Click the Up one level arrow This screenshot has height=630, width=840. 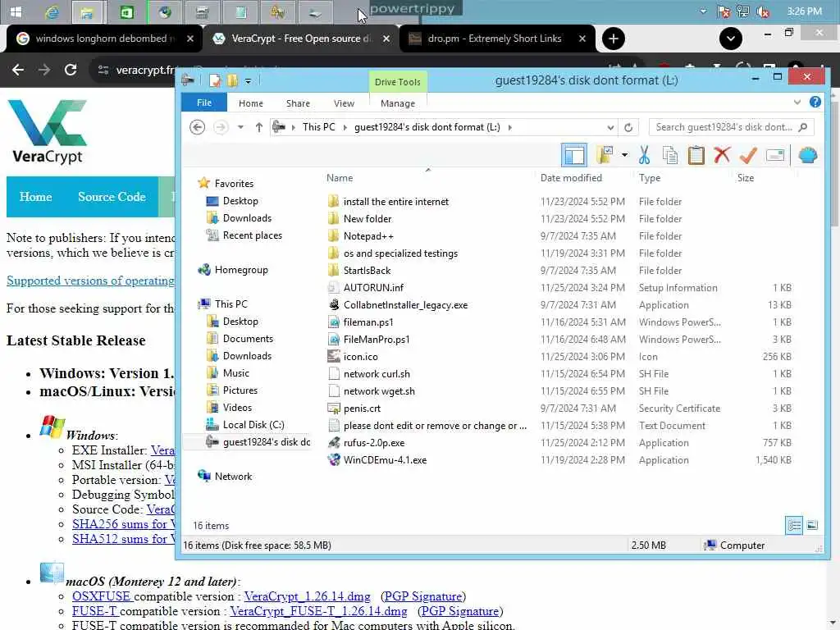pos(258,127)
